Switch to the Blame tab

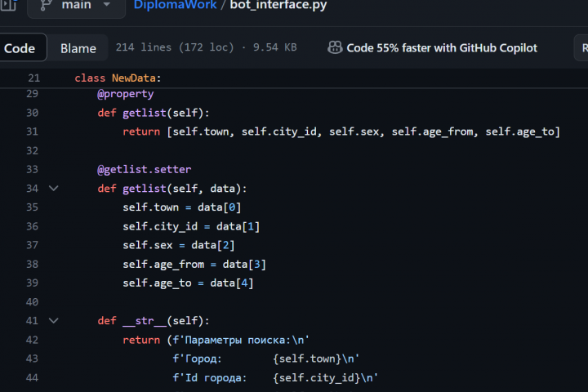click(78, 48)
